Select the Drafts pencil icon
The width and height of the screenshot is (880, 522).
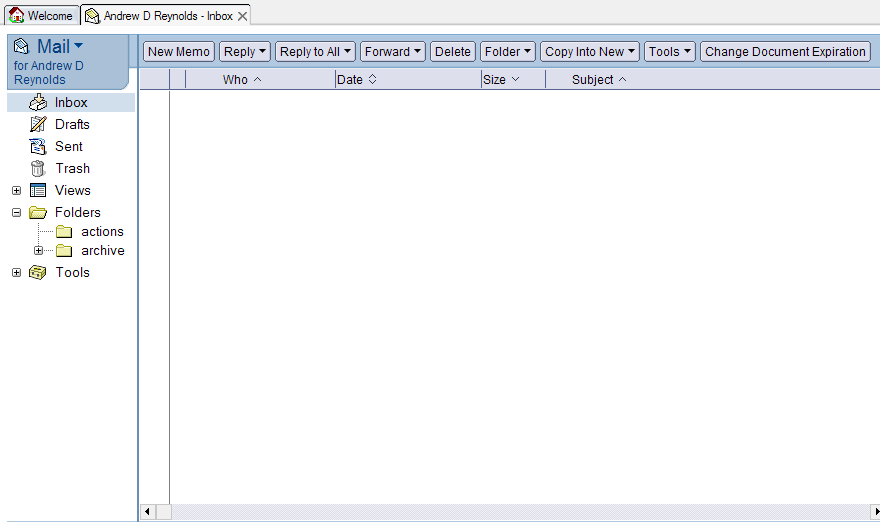(38, 125)
